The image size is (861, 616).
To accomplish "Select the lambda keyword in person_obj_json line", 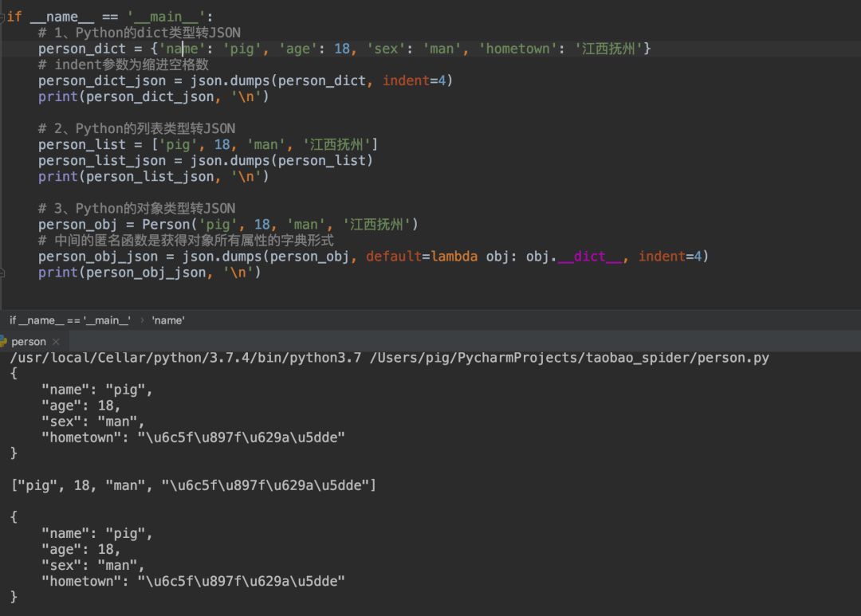I will (453, 256).
